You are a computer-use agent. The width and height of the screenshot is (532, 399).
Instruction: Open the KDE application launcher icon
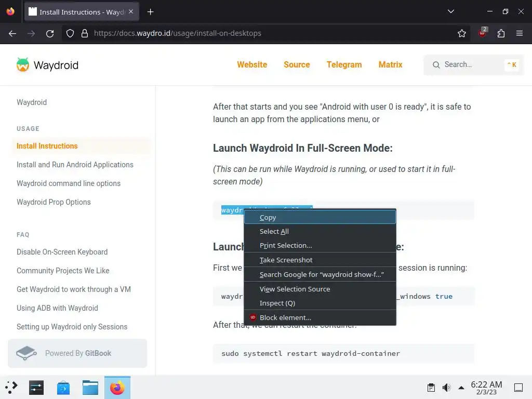[x=11, y=388]
